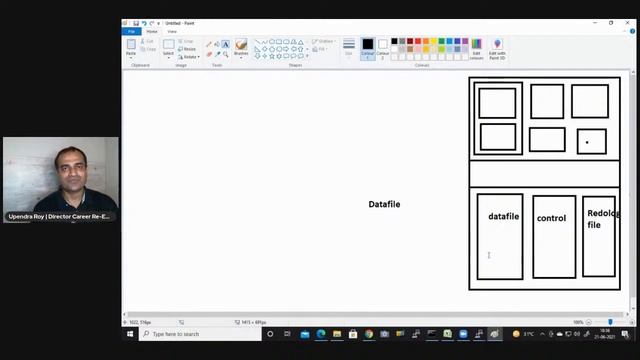This screenshot has width=640, height=360.
Task: Select the Text tool
Action: [x=225, y=44]
